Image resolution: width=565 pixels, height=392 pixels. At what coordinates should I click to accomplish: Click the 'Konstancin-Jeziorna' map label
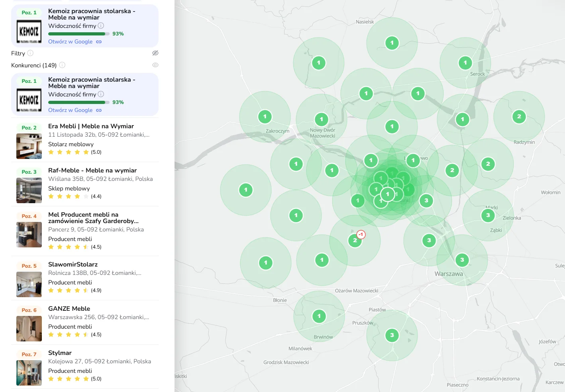tap(498, 379)
